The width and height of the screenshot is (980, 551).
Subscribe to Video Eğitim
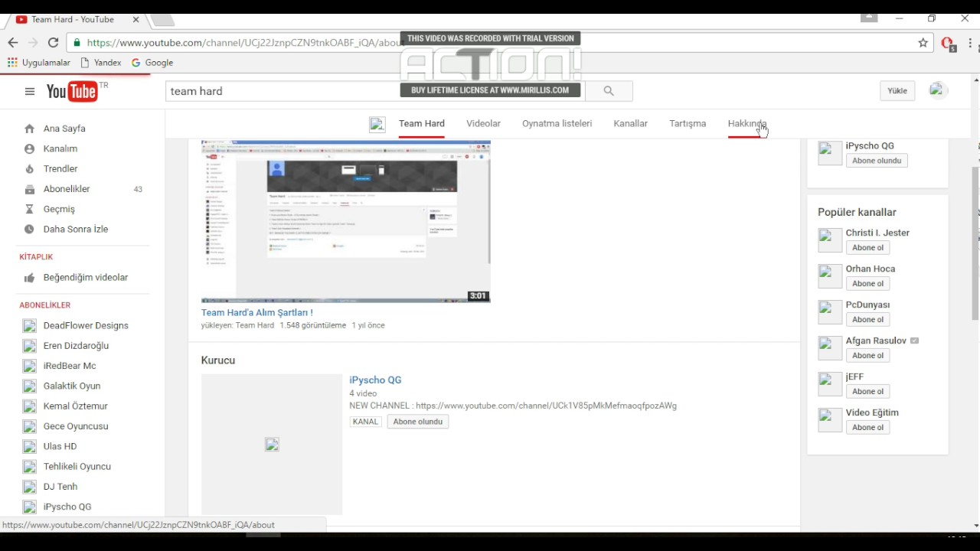click(x=867, y=427)
